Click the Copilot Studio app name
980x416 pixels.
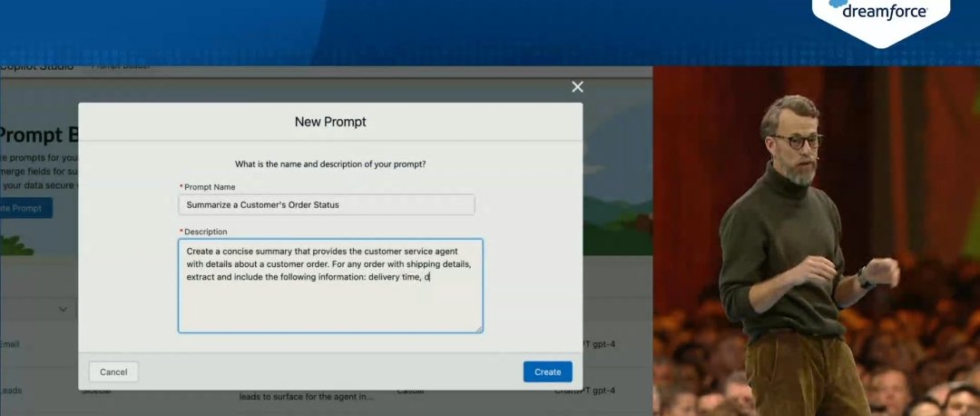36,66
